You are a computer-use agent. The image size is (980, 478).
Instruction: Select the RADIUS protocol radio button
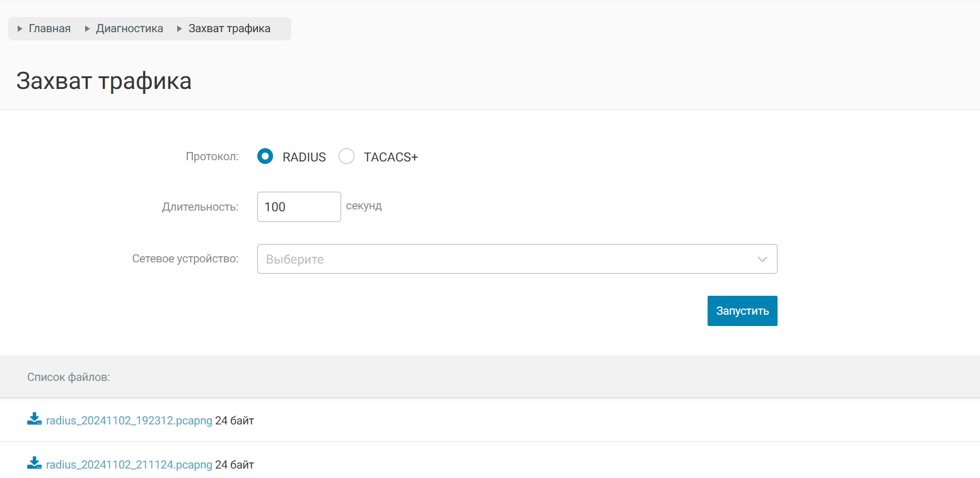click(265, 156)
